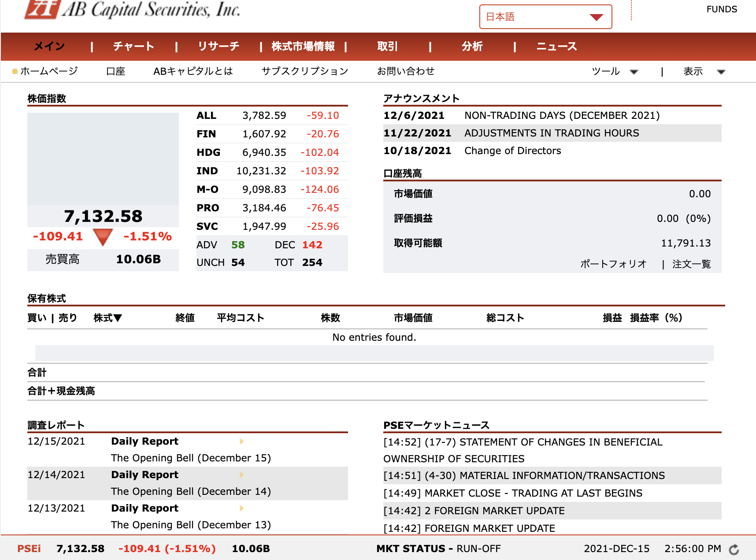The width and height of the screenshot is (756, 560).
Task: Open the 注文一覧 link
Action: 692,264
